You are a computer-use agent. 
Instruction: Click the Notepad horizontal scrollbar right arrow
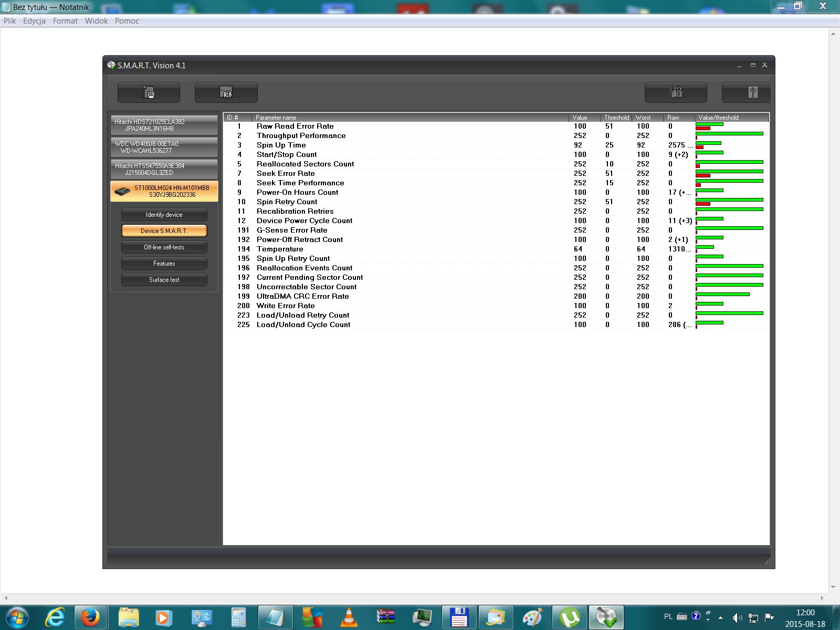[823, 598]
